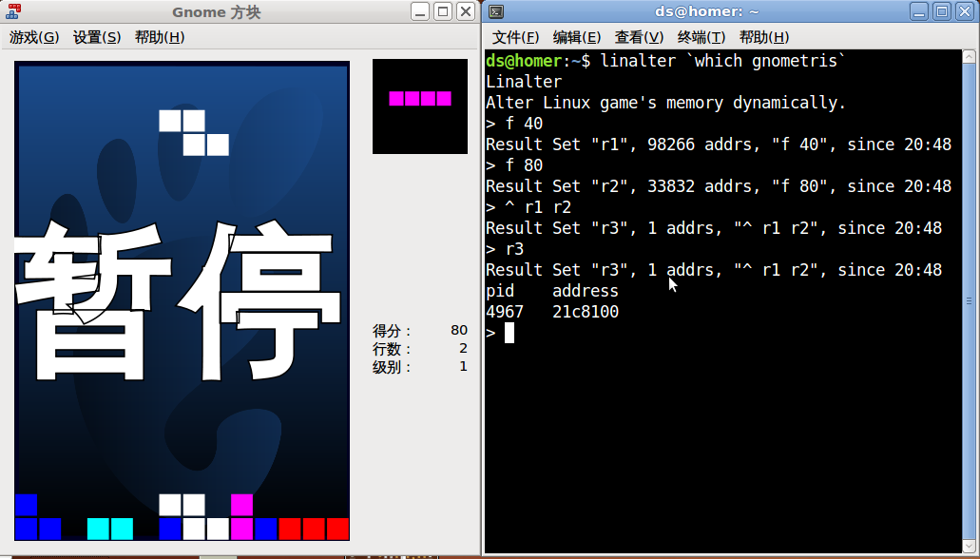Click the magenta next-piece preview
980x559 pixels.
[420, 98]
